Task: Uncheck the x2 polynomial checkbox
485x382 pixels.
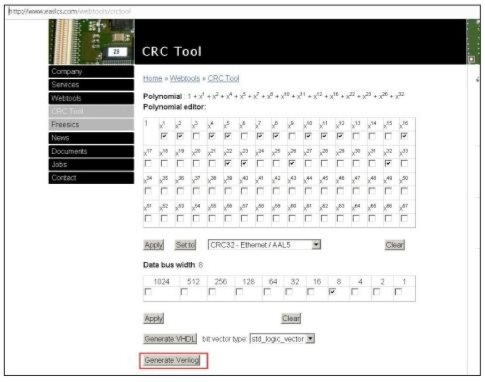Action: 180,136
